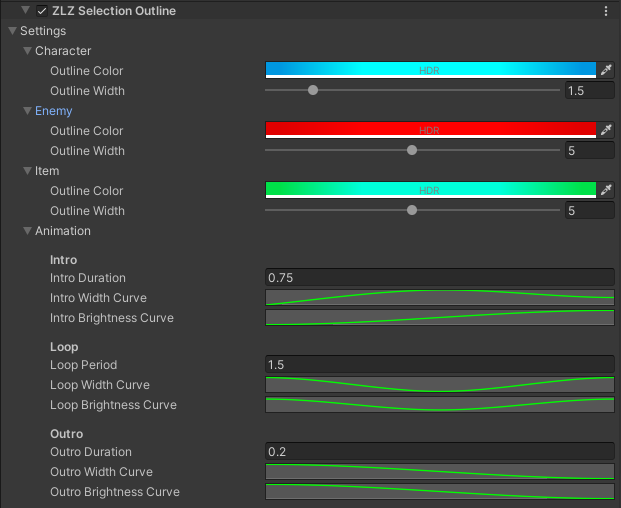Click the Loop Period field
This screenshot has height=508, width=621.
coord(440,365)
